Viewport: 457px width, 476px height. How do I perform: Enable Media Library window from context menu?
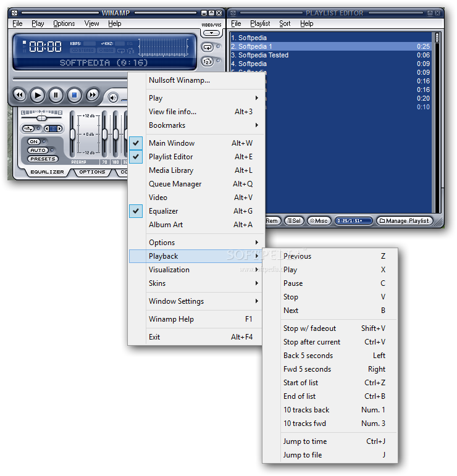coord(196,170)
